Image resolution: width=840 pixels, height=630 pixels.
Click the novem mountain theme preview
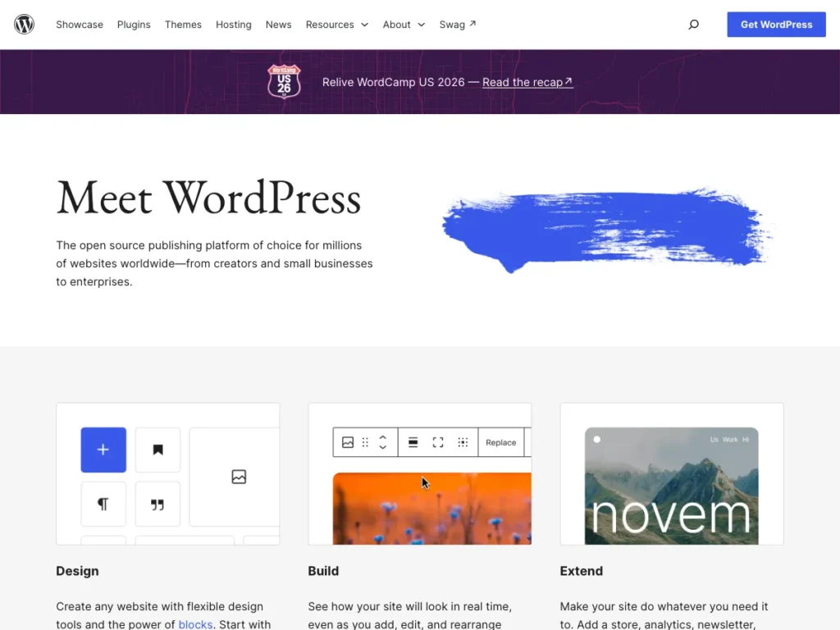point(671,486)
